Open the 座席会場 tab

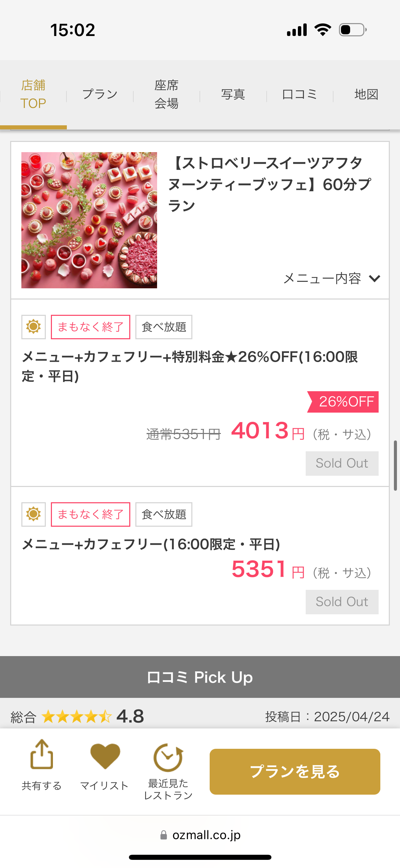point(167,94)
